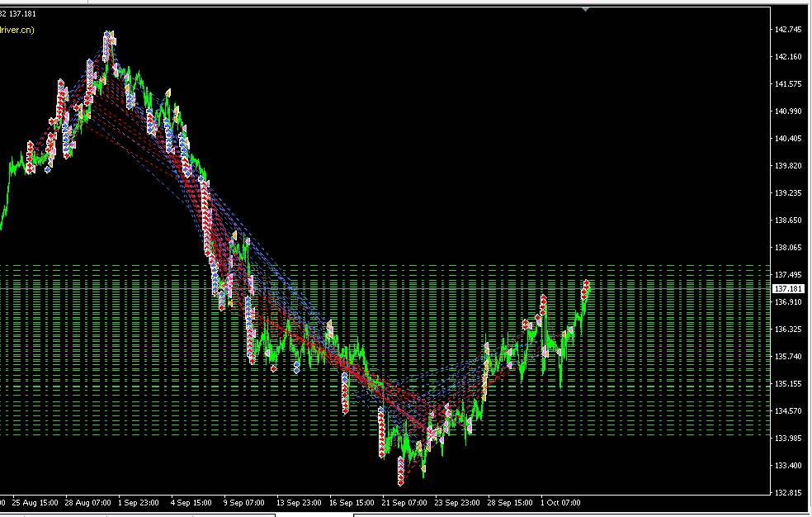Image resolution: width=812 pixels, height=517 pixels.
Task: Select the topmost green dashed horizontal line
Action: pos(385,265)
